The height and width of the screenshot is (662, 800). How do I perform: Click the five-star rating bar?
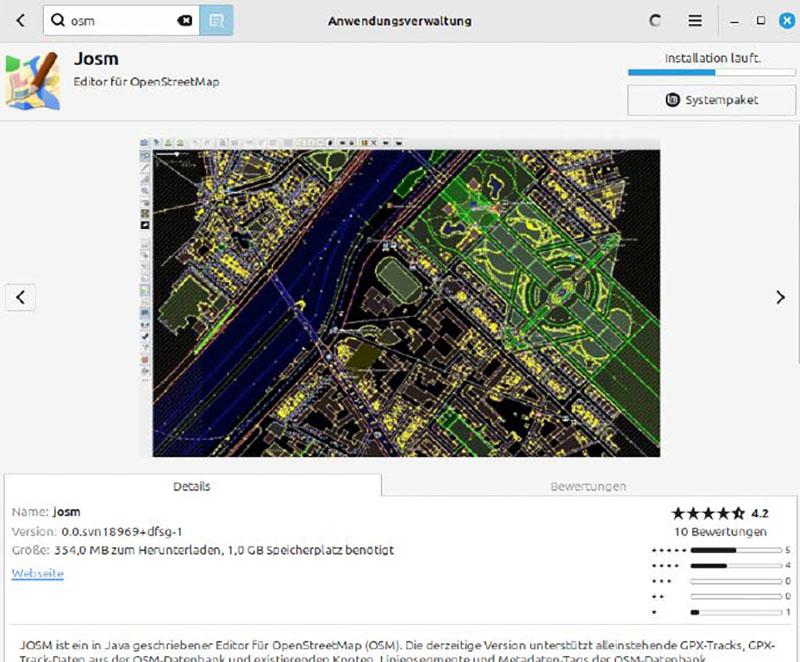(x=736, y=550)
